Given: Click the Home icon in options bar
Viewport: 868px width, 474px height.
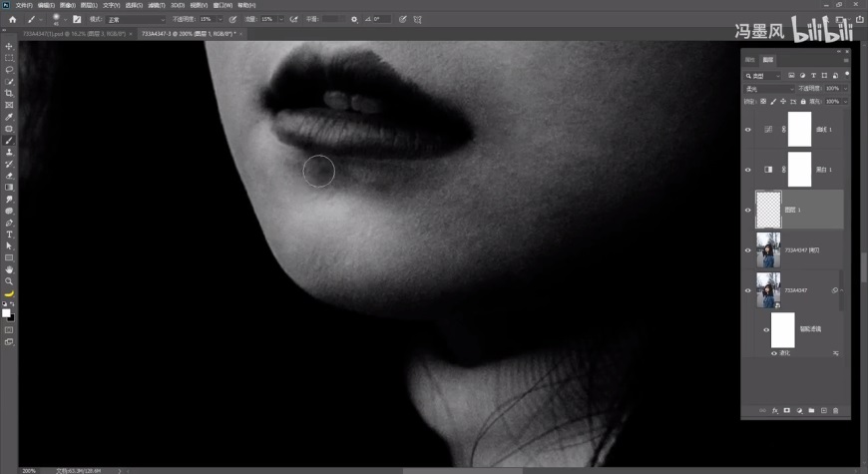Looking at the screenshot, I should (13, 19).
